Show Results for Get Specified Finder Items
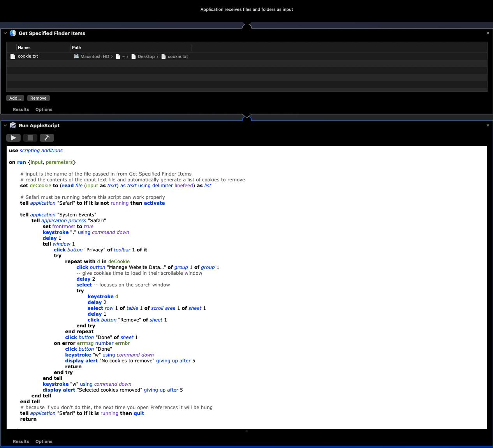493x448 pixels. point(21,109)
